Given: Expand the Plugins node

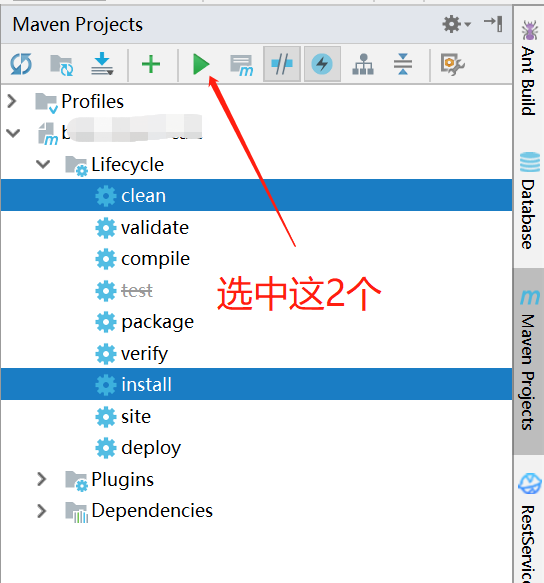Looking at the screenshot, I should coord(42,479).
